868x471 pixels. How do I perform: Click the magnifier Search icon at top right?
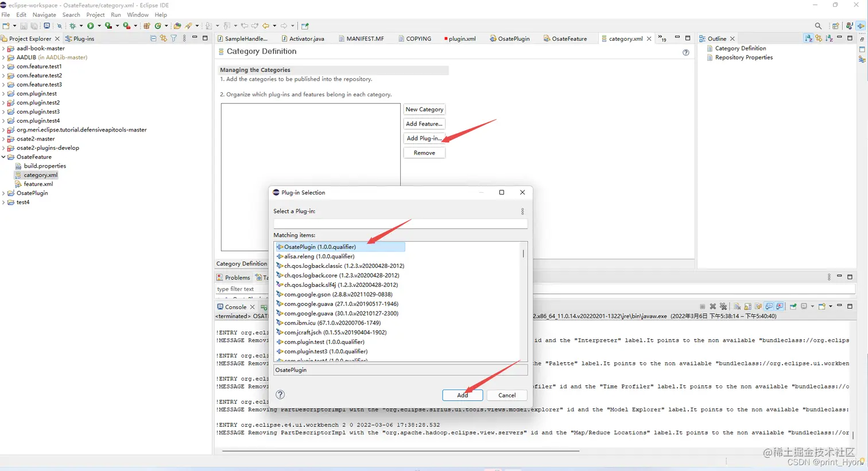click(818, 26)
